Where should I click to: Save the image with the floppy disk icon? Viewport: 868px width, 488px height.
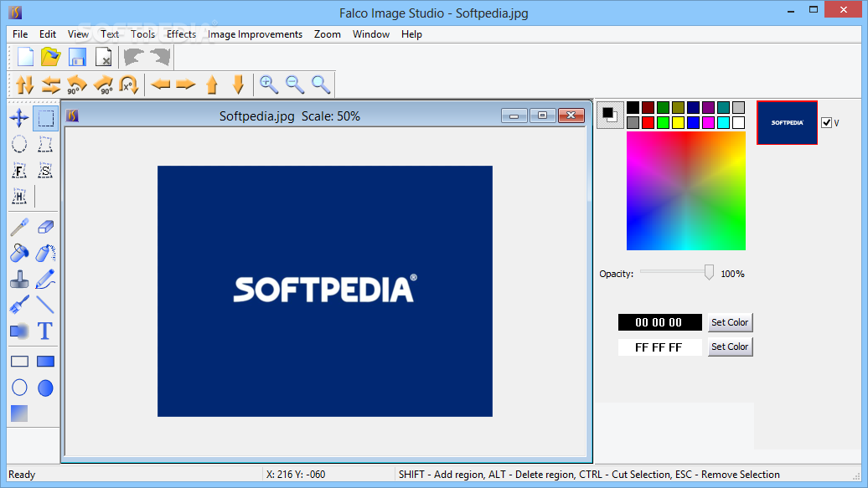click(77, 57)
